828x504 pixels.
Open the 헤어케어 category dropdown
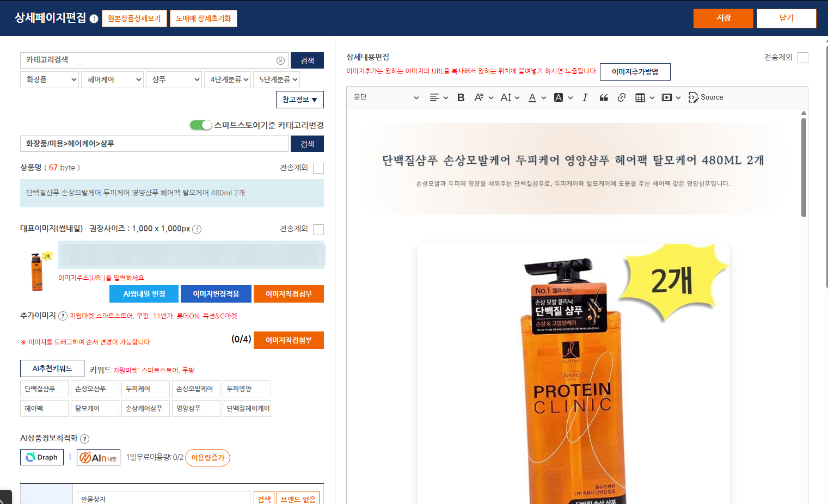pyautogui.click(x=112, y=79)
